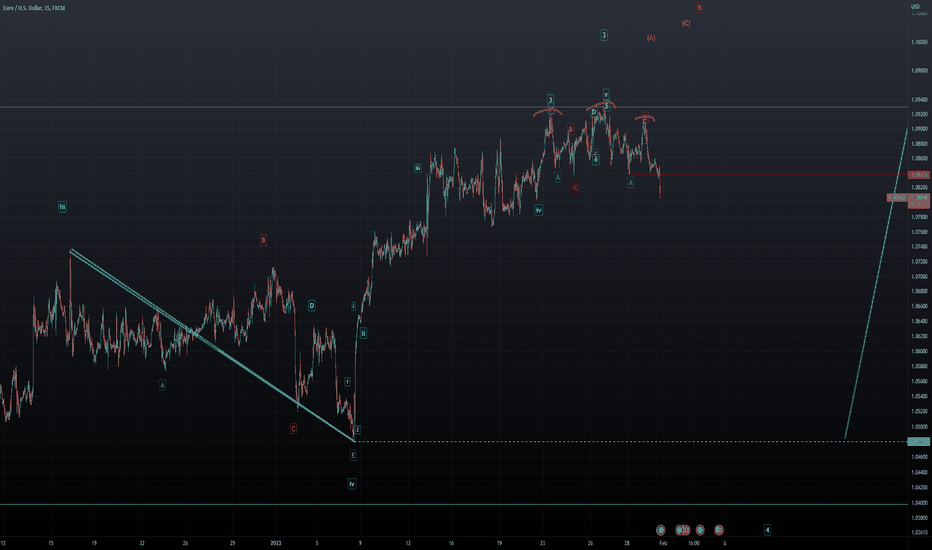Viewport: 932px width, 550px height.
Task: Click the event marker above Feb
Action: (x=660, y=529)
